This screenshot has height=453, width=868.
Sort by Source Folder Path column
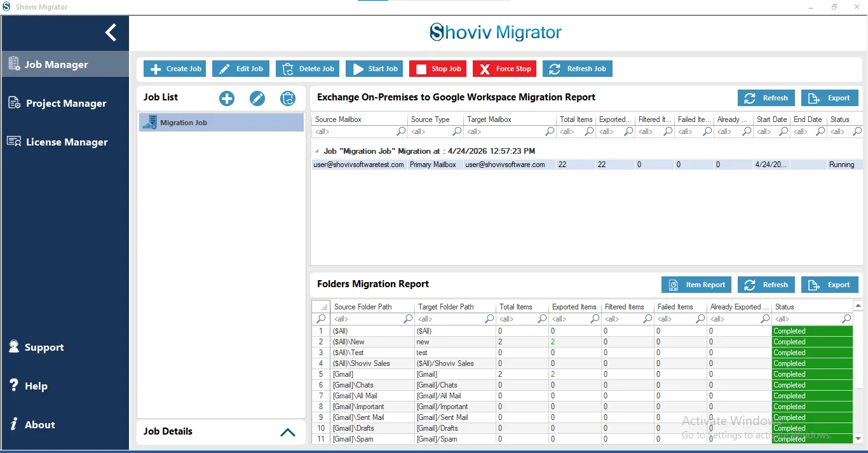372,306
